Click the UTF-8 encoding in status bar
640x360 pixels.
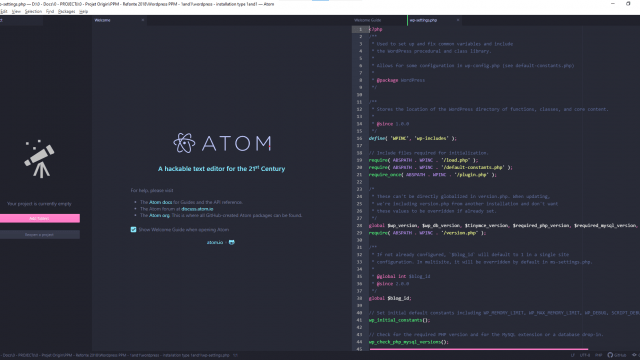[x=585, y=355]
